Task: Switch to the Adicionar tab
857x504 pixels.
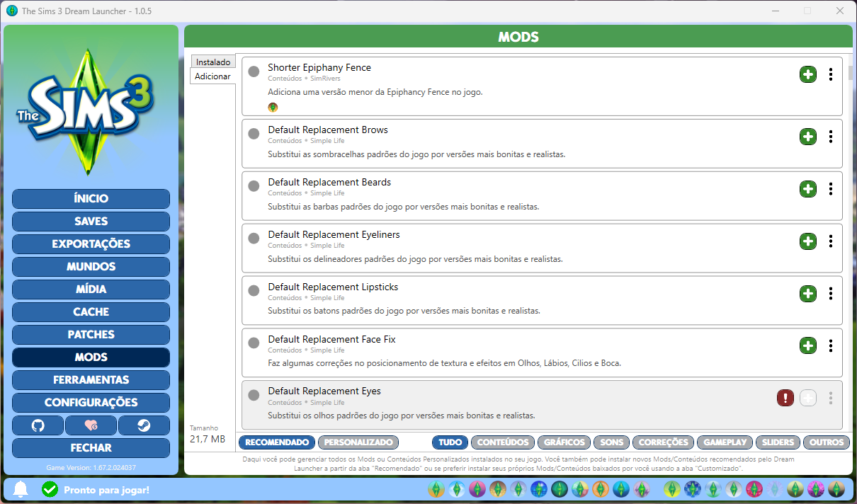Action: click(212, 76)
